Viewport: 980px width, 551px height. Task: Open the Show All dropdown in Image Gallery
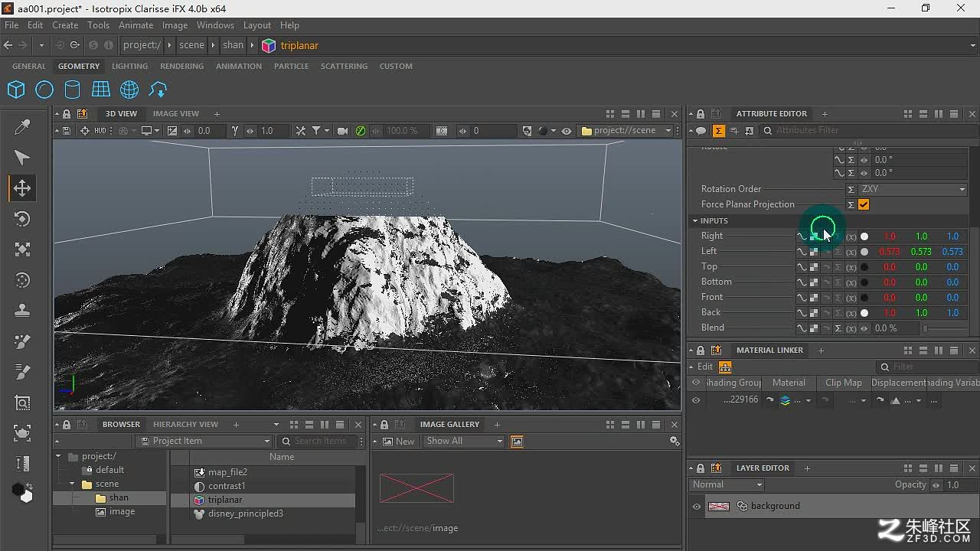(464, 441)
